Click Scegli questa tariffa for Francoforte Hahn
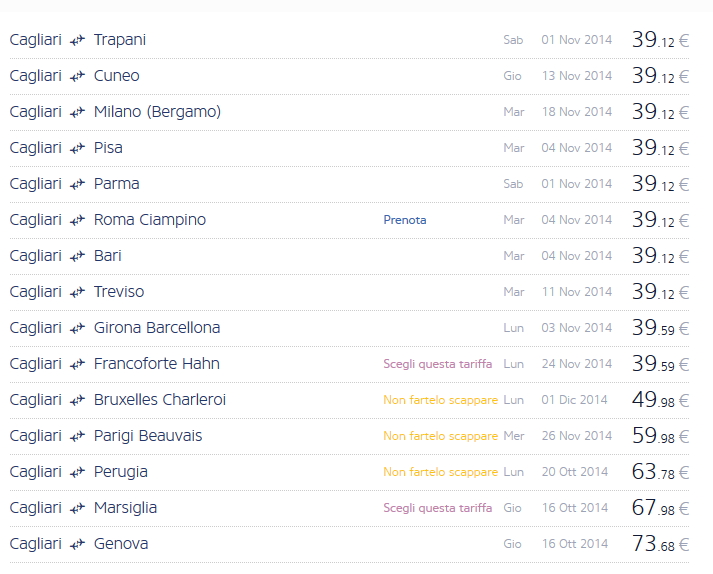The width and height of the screenshot is (713, 574). coord(437,364)
